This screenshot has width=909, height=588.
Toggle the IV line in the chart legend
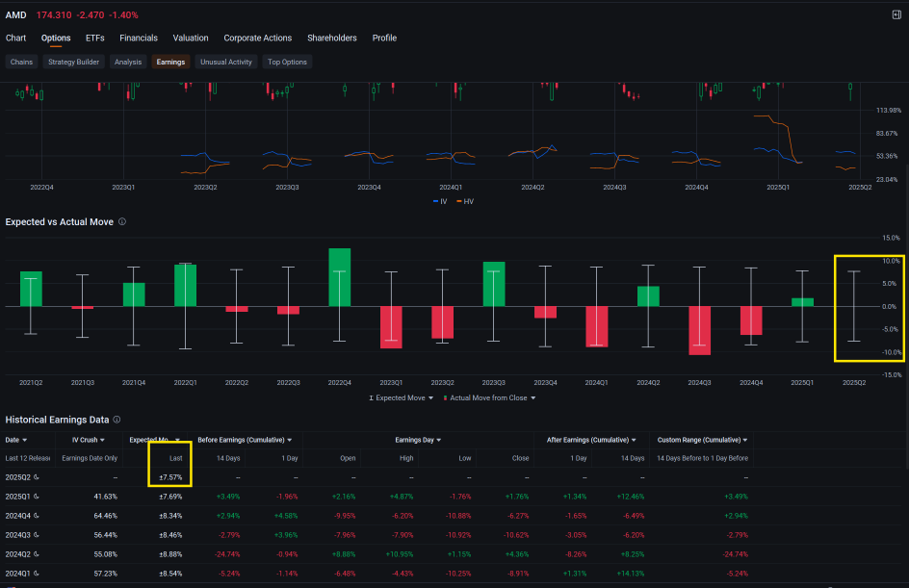(x=440, y=201)
